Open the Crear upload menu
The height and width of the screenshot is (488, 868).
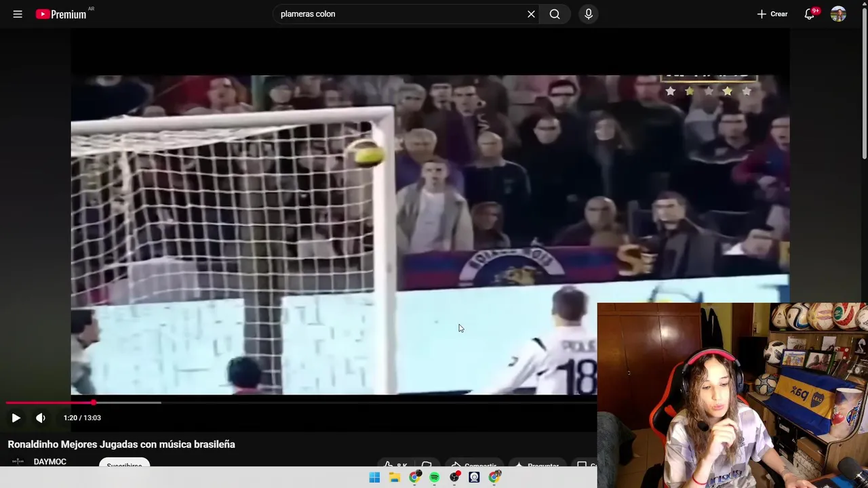(x=772, y=14)
